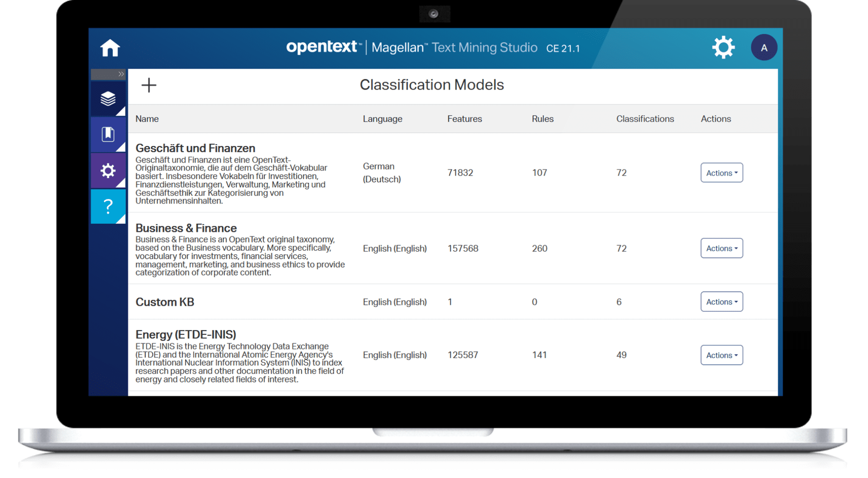Open Actions dropdown for Custom KB
This screenshot has width=868, height=478.
(x=721, y=302)
